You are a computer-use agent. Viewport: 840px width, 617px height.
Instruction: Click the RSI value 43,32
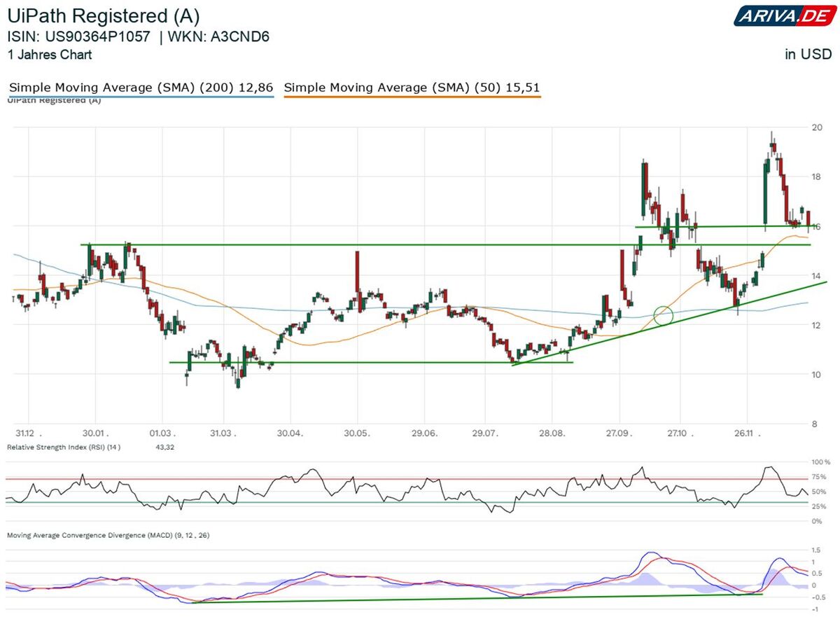pos(163,447)
